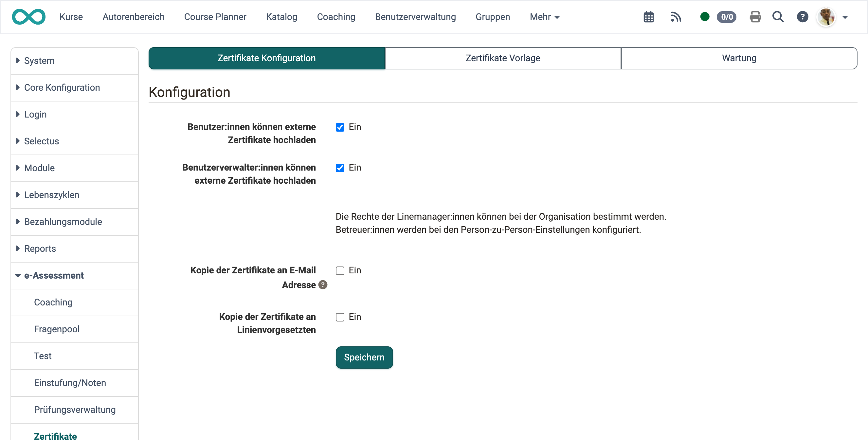This screenshot has width=868, height=440.
Task: Click the Speichern button
Action: click(364, 357)
